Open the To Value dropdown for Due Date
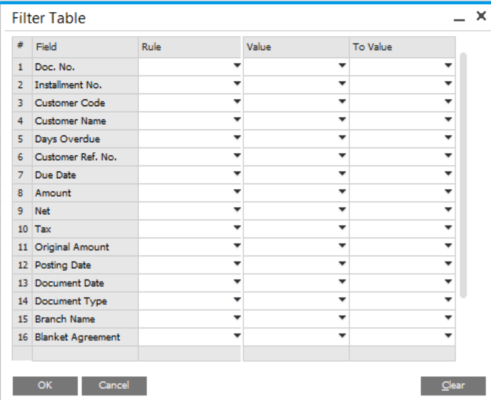Viewport: 491px width, 400px height. pyautogui.click(x=448, y=173)
